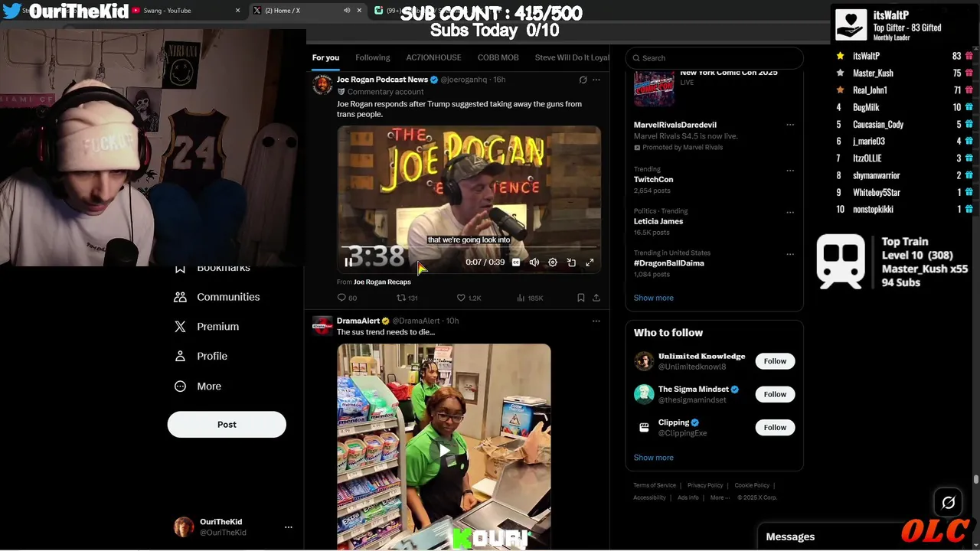Open more options for Leticia James trend
980x551 pixels.
[790, 213]
